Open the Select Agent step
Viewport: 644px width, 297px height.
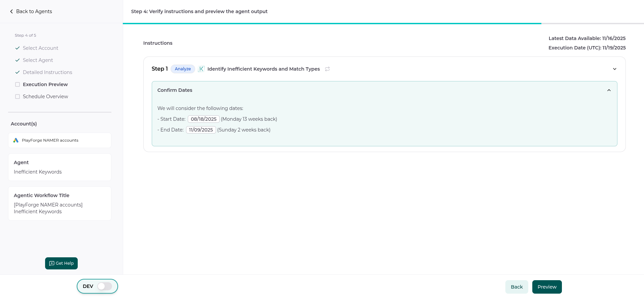[38, 60]
